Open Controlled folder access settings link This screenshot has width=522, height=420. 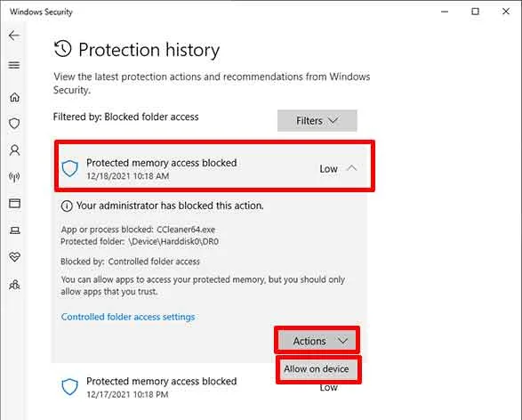coord(128,317)
